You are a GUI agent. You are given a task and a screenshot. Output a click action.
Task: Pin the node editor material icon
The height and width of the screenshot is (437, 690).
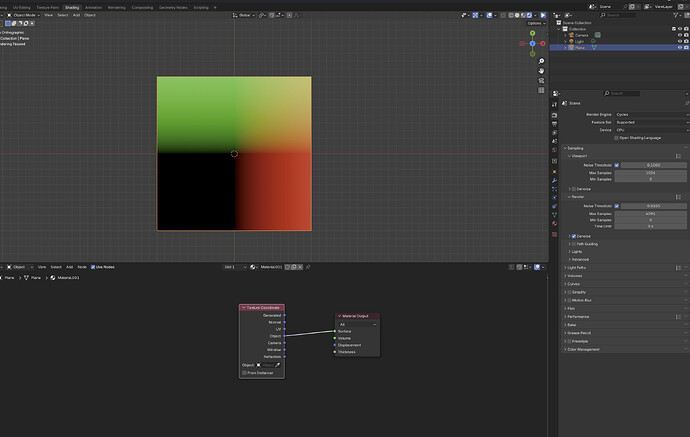click(308, 267)
